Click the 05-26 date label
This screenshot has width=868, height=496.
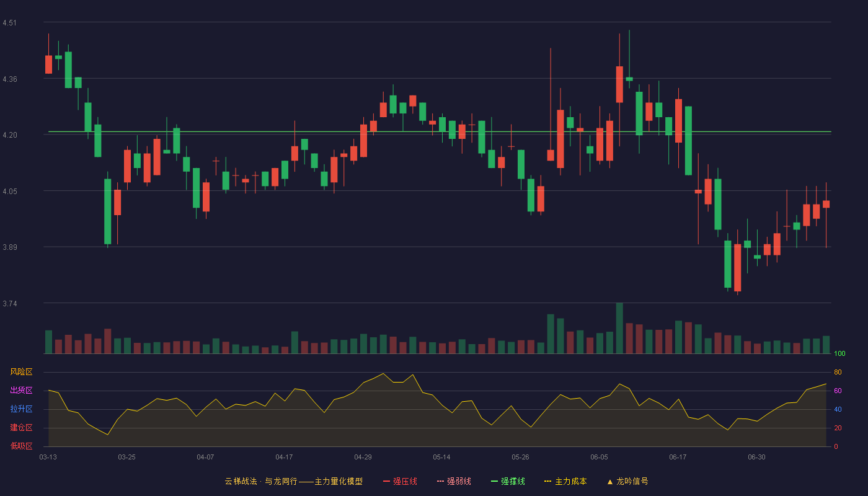click(x=520, y=457)
